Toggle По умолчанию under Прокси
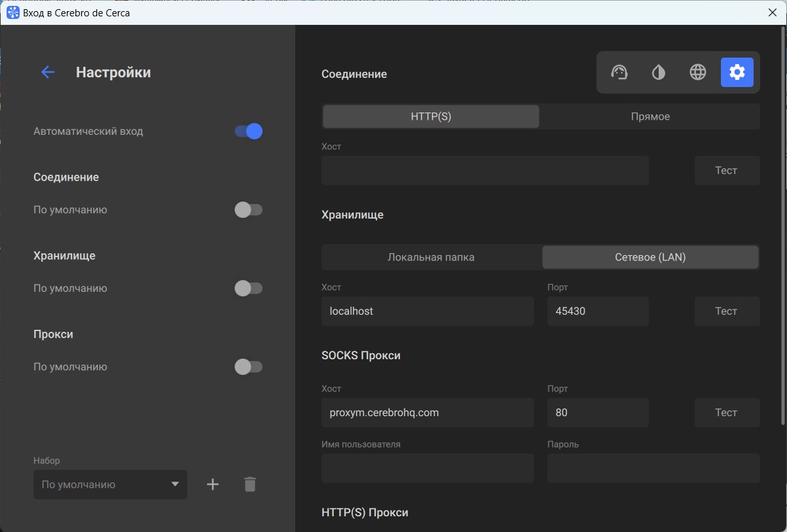The height and width of the screenshot is (532, 787). pos(249,367)
